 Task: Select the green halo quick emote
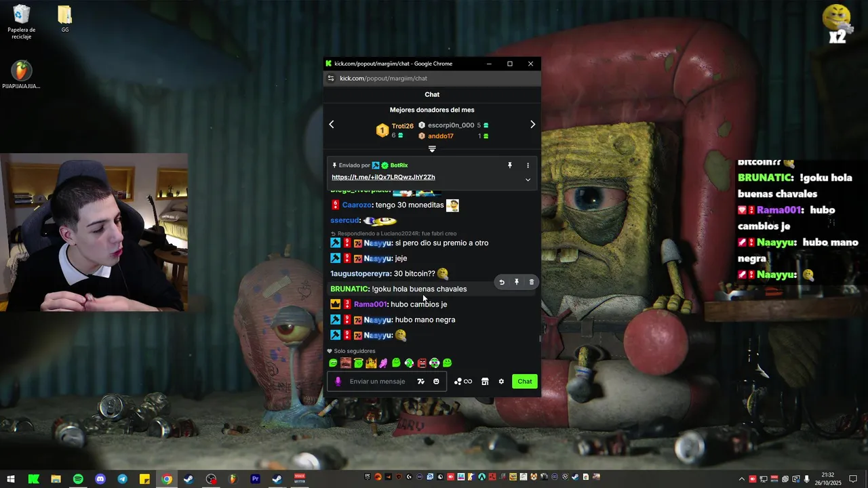click(359, 363)
